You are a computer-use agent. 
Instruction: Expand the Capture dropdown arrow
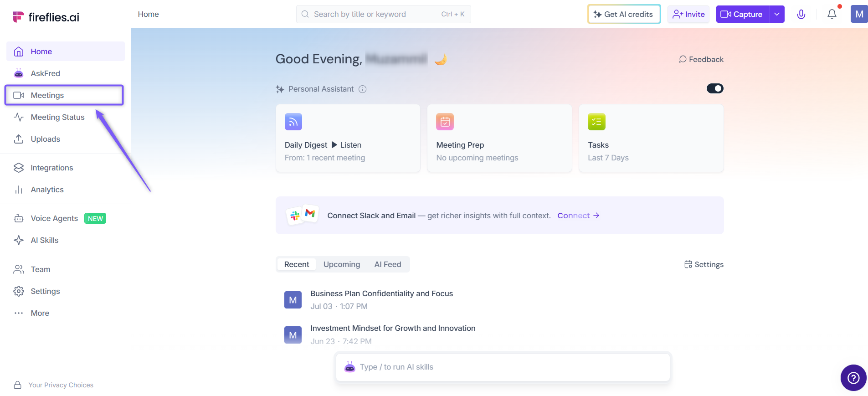coord(777,14)
